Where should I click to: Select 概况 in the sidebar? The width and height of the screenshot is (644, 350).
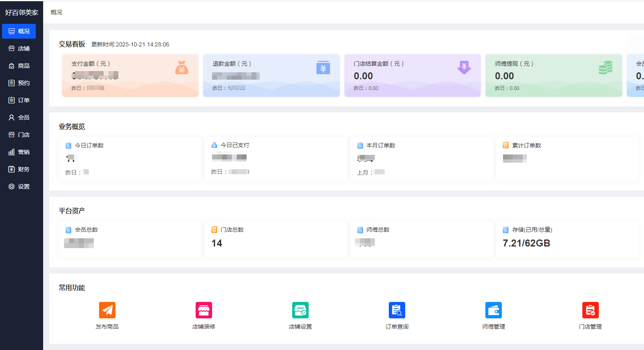19,31
